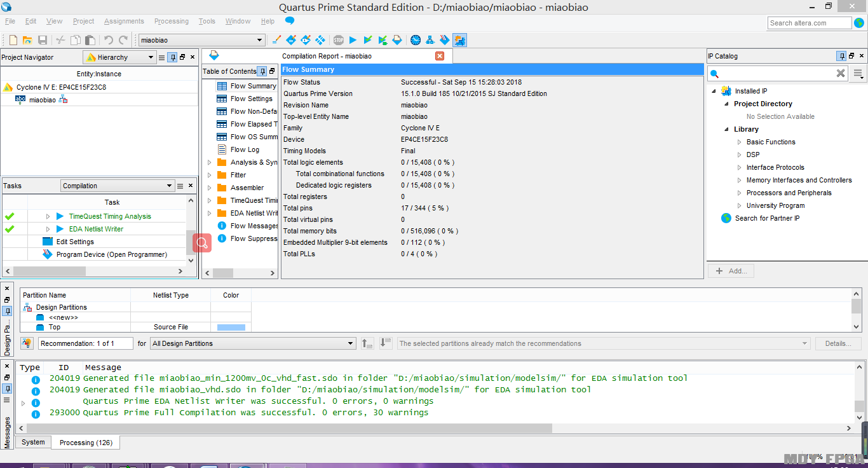The height and width of the screenshot is (468, 868).
Task: Open Edit Settings in Tasks pane
Action: [x=75, y=242]
